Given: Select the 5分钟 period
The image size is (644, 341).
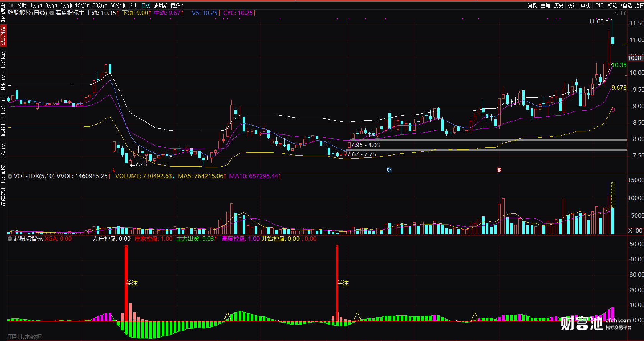Looking at the screenshot, I should pos(66,5).
